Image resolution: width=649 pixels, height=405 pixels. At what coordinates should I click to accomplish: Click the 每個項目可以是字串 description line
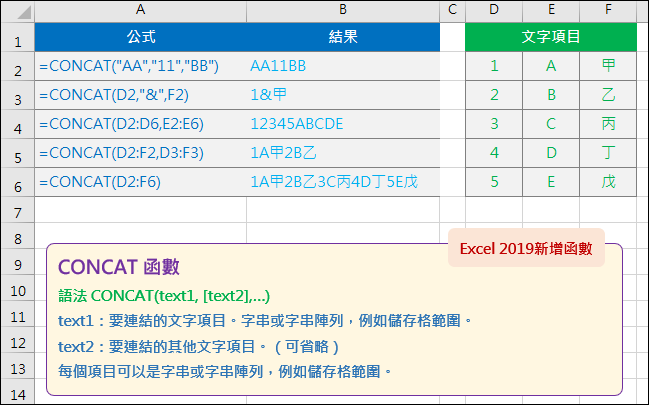coord(225,371)
